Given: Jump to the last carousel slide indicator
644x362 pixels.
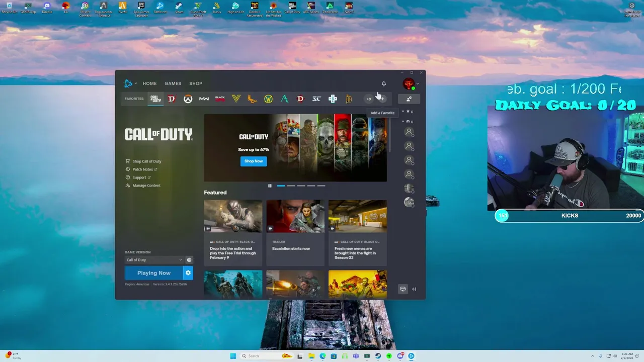Looking at the screenshot, I should pyautogui.click(x=321, y=186).
